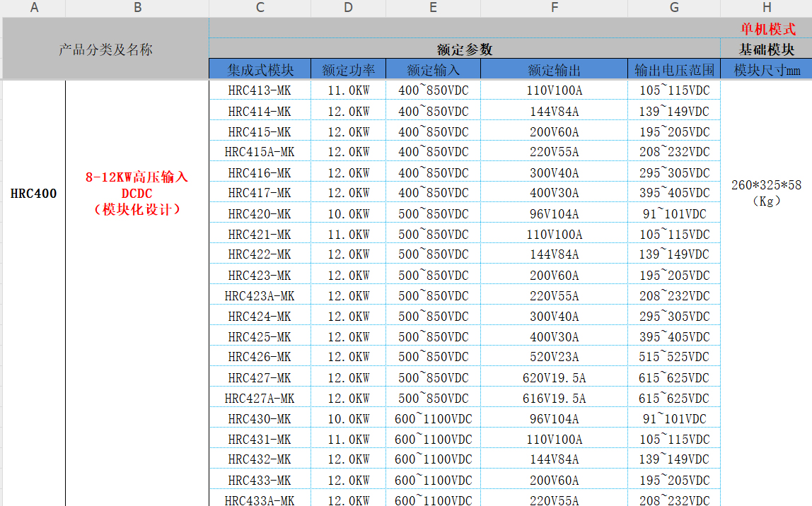Click the 520V23A rated output cell
This screenshot has height=506, width=812.
coord(554,357)
